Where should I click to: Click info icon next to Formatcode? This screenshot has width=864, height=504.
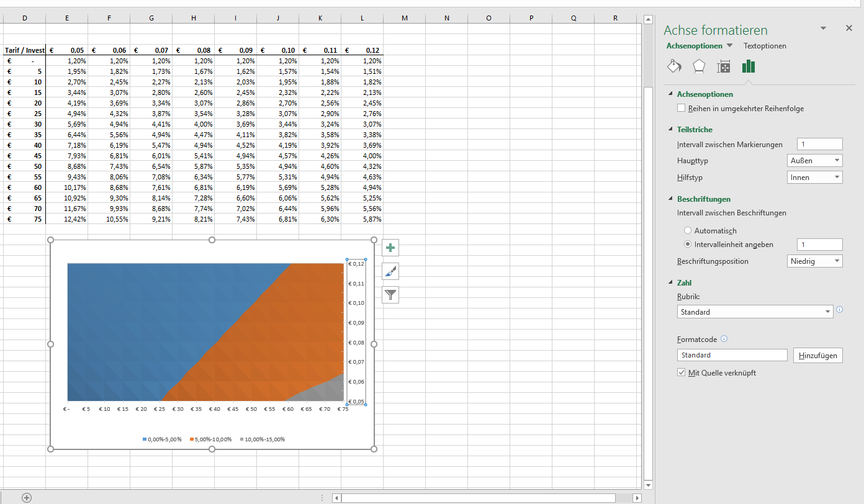724,339
